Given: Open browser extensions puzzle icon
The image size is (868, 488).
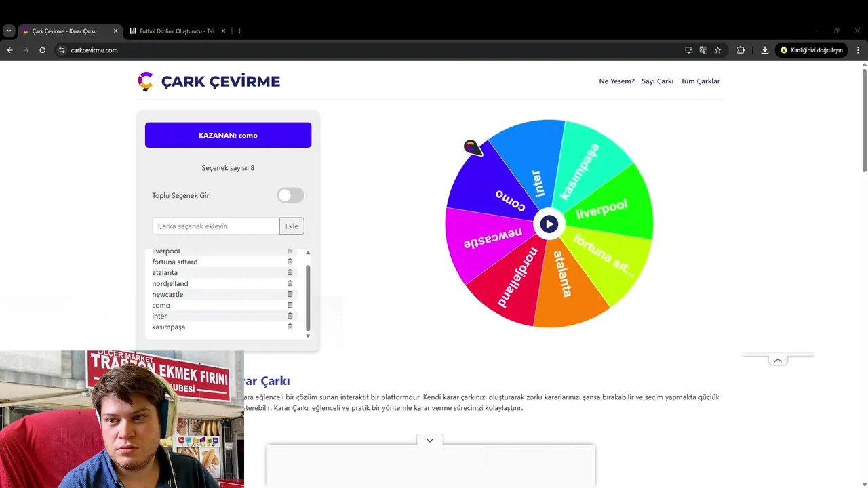Looking at the screenshot, I should tap(741, 50).
